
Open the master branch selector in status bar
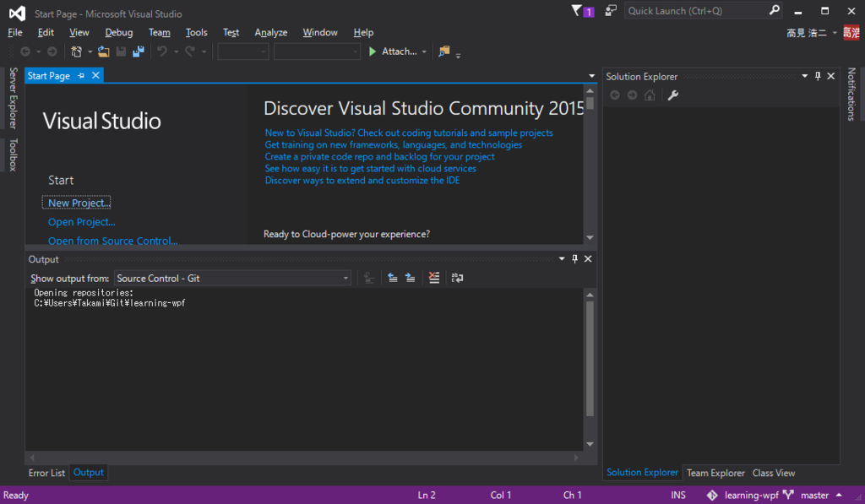click(813, 496)
